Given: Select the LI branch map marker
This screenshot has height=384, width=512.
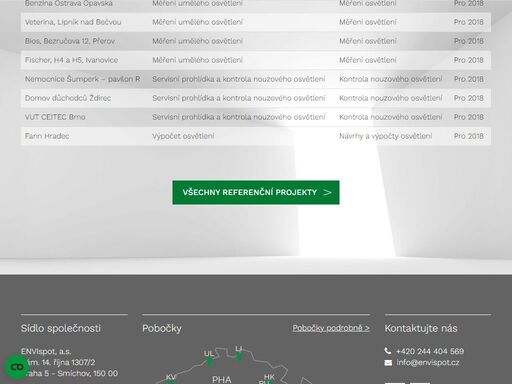Looking at the screenshot, I should [238, 357].
